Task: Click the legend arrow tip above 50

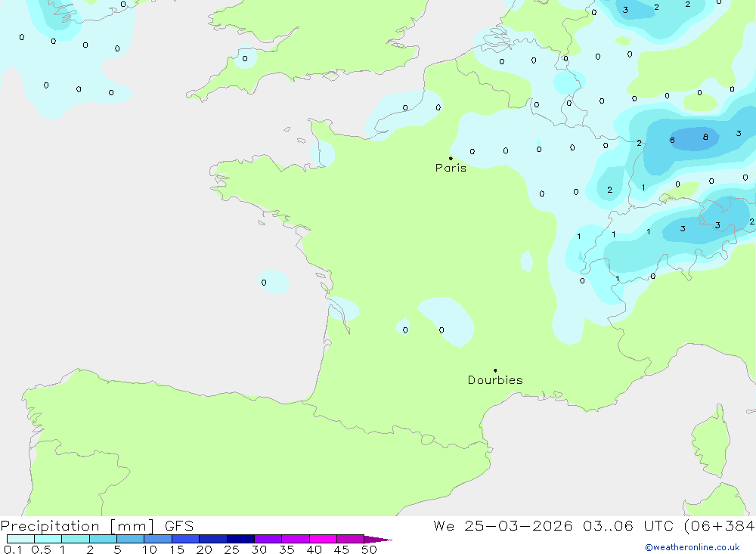Action: coord(378,540)
